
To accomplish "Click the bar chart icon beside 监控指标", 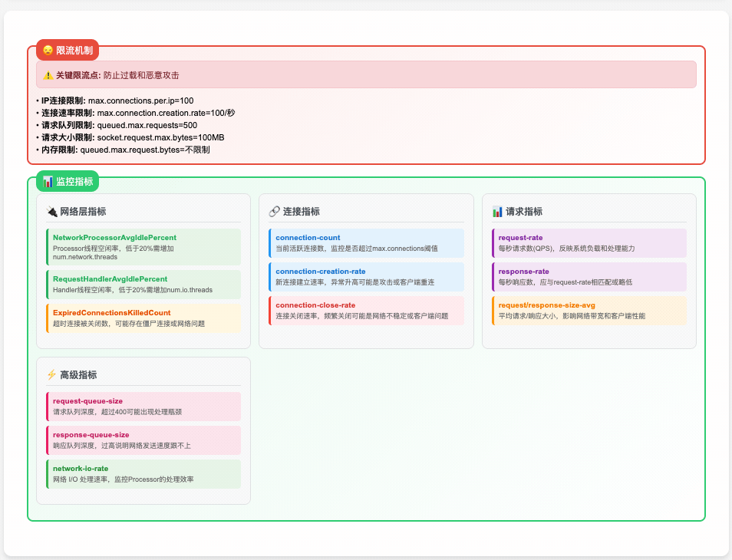I will coord(48,182).
